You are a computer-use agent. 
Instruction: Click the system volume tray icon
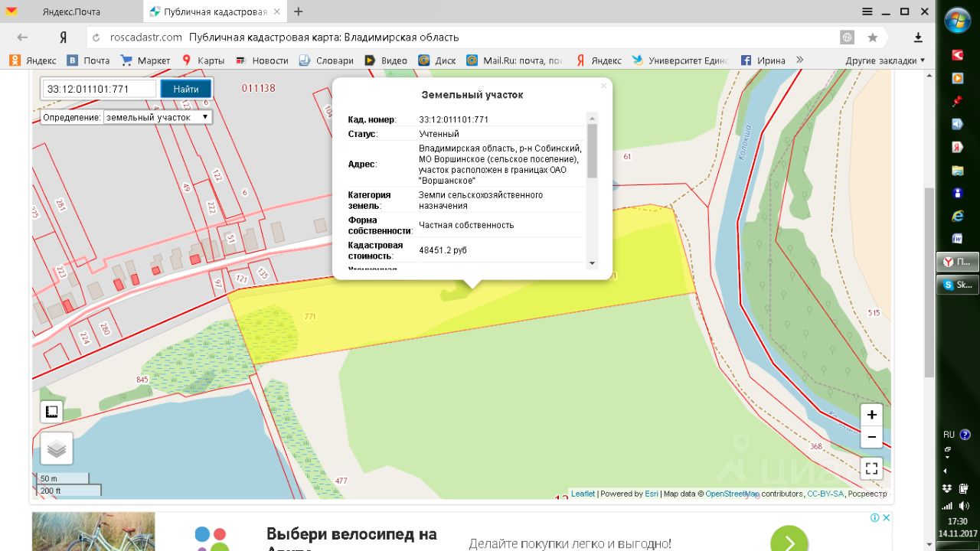point(965,506)
